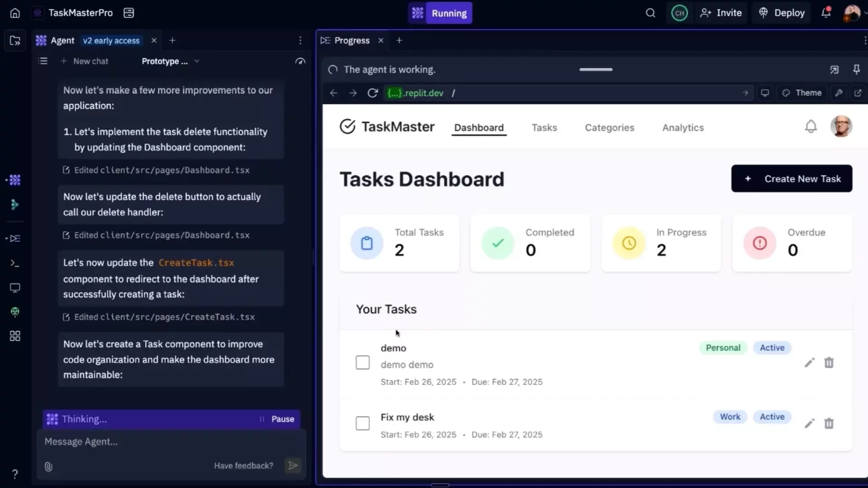The image size is (868, 488).
Task: Open the Agent tab options menu
Action: [300, 40]
